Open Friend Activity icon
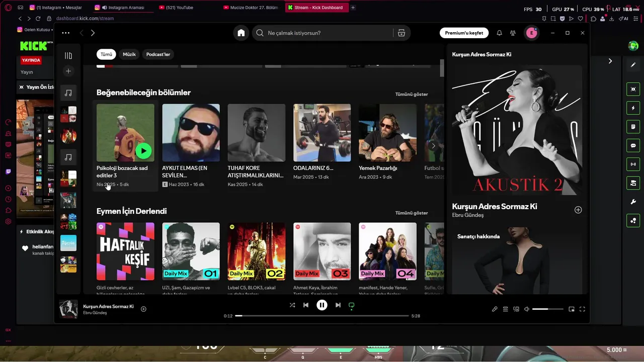This screenshot has width=644, height=362. coord(513,33)
